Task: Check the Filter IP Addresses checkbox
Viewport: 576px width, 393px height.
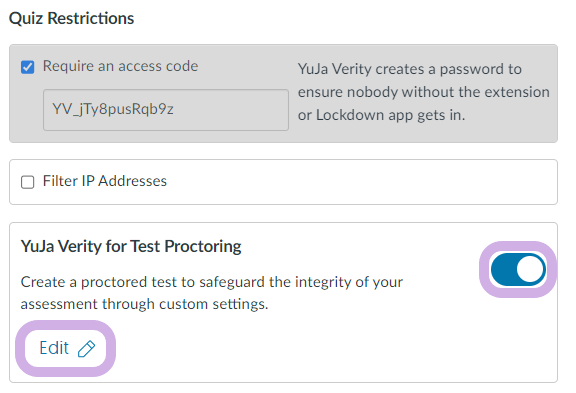Action: [x=28, y=182]
